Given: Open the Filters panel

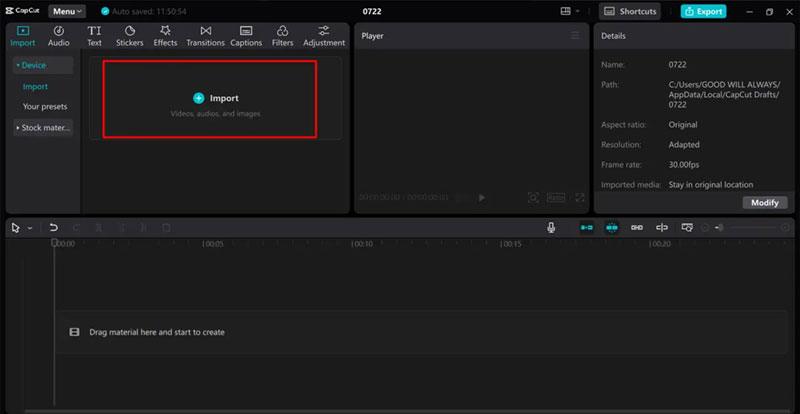Looking at the screenshot, I should point(283,36).
